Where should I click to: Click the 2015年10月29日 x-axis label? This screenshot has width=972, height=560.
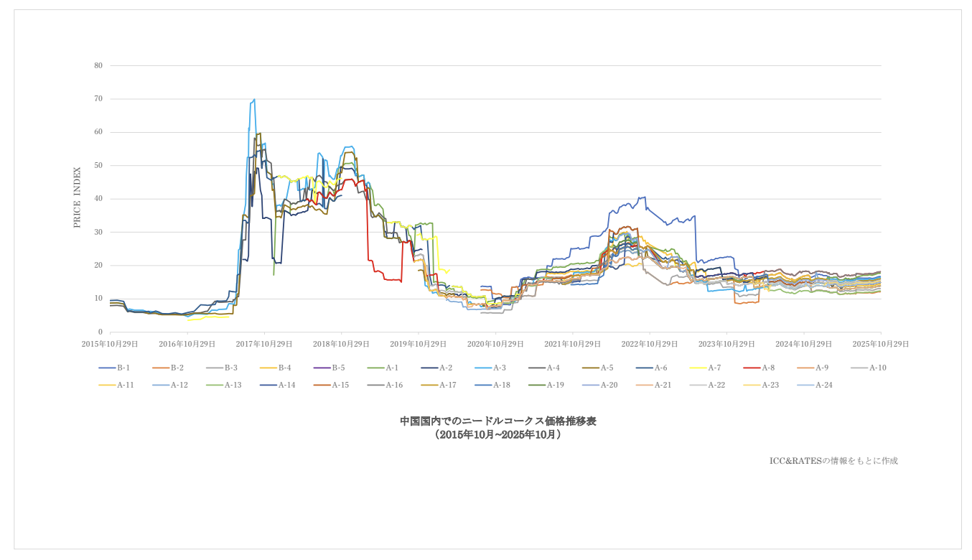coord(110,344)
